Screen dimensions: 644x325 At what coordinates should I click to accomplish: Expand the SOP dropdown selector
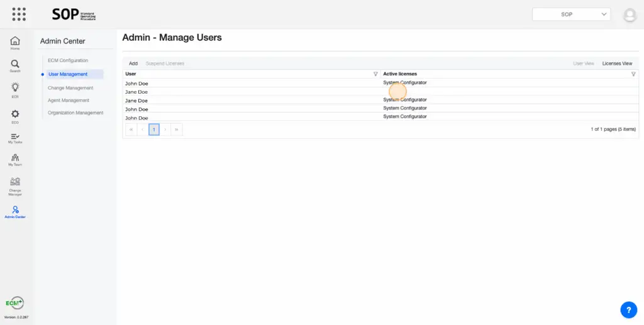tap(571, 14)
